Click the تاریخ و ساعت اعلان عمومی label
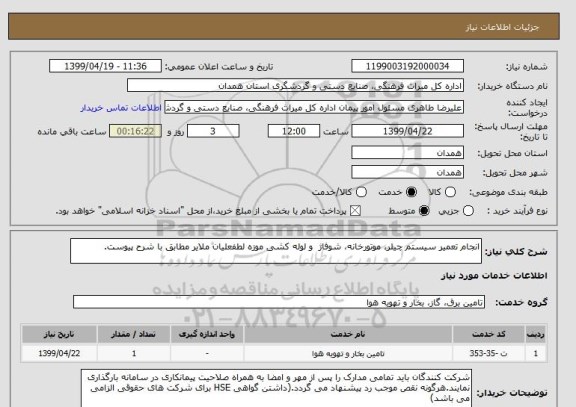The image size is (576, 407). tap(219, 67)
